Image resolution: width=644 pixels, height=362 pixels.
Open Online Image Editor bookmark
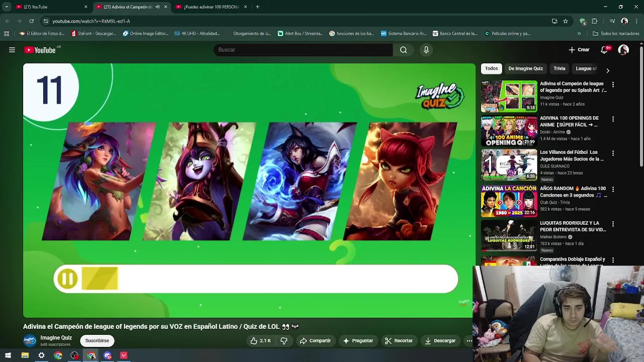click(146, 34)
